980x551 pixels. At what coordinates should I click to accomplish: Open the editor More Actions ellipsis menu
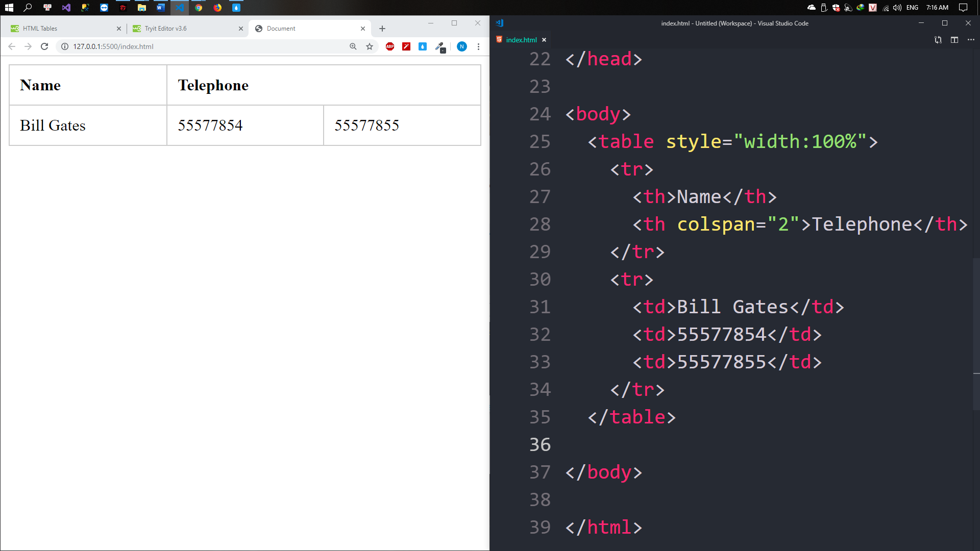click(x=971, y=40)
